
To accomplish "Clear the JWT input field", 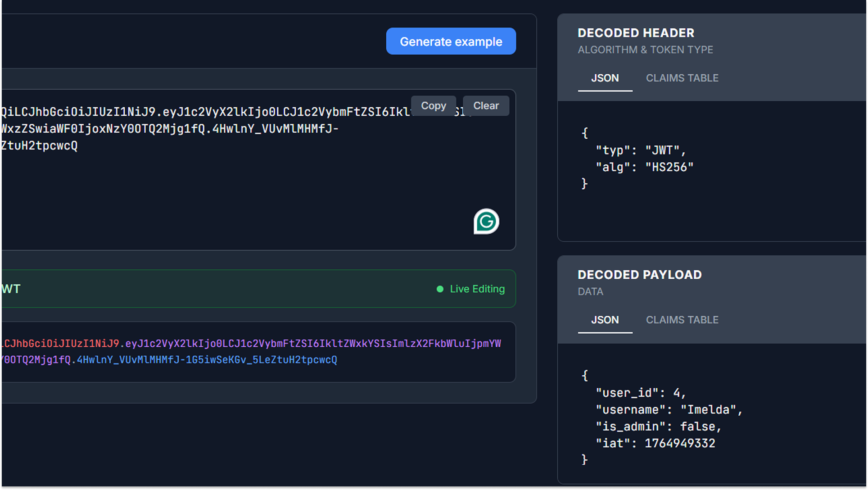I will [x=486, y=106].
